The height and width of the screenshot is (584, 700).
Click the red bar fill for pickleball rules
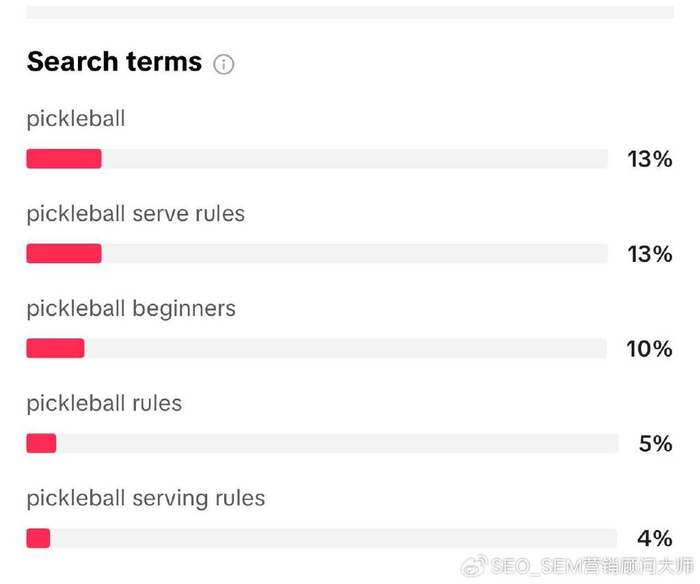click(x=41, y=443)
